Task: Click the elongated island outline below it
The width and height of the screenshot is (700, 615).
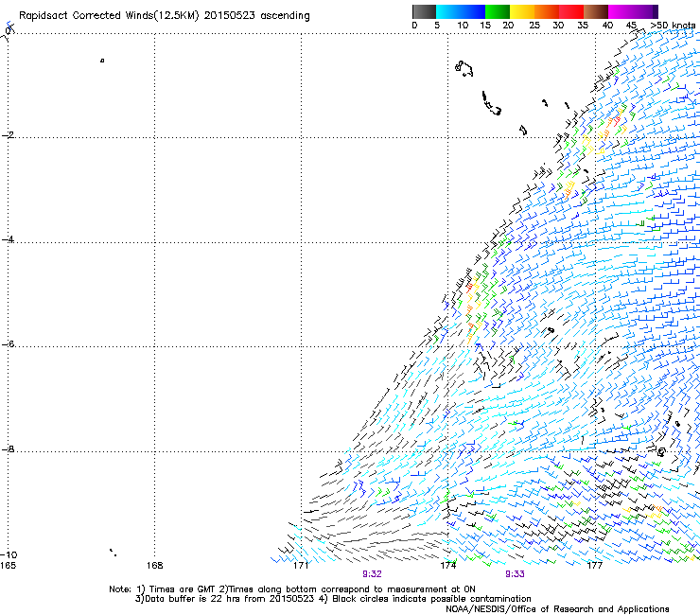Action: pos(491,103)
